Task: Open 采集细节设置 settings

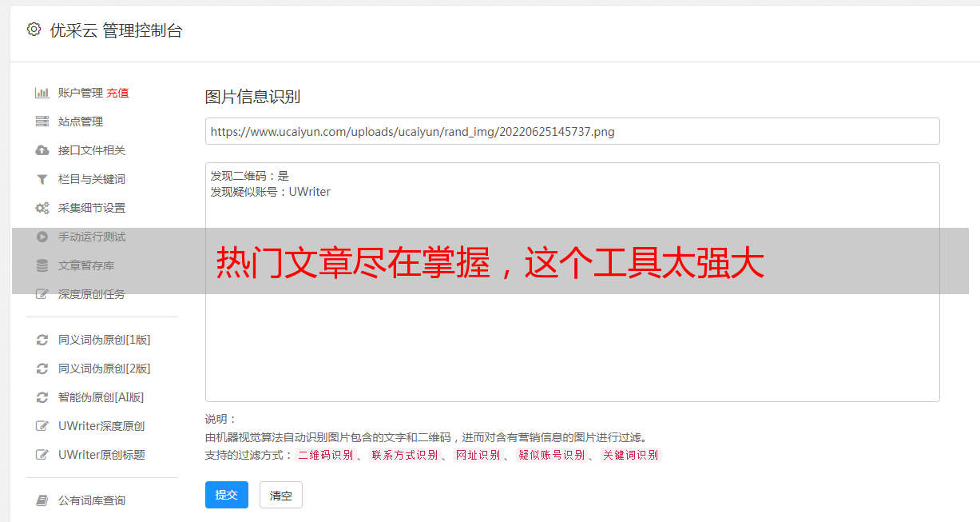Action: 92,208
